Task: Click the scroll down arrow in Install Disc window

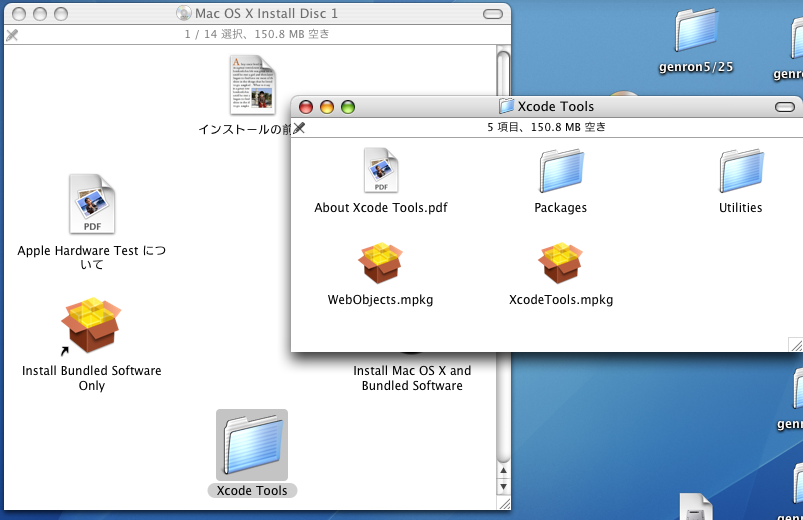Action: [x=503, y=486]
